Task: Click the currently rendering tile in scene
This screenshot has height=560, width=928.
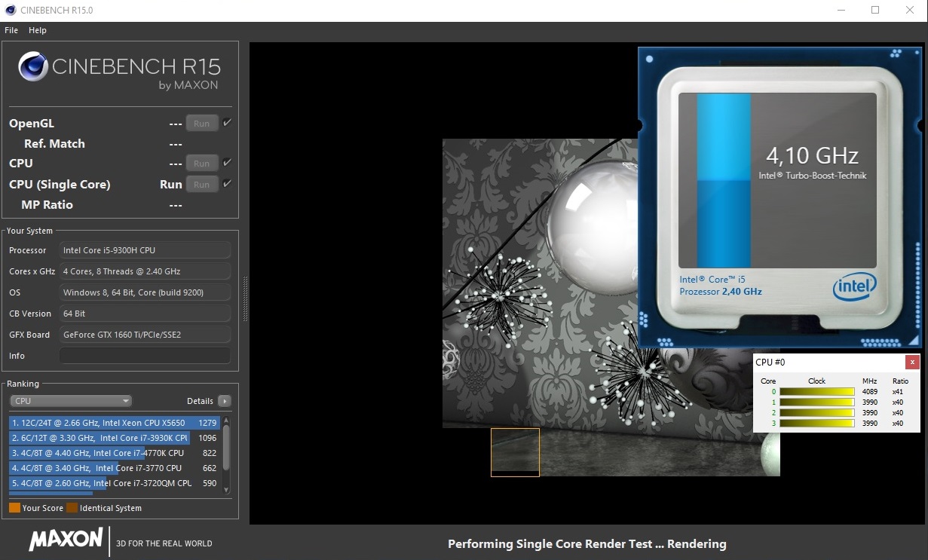Action: [x=515, y=452]
